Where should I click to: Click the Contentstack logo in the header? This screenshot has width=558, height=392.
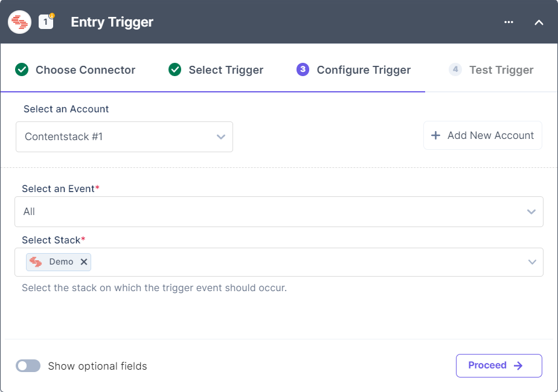pos(19,22)
